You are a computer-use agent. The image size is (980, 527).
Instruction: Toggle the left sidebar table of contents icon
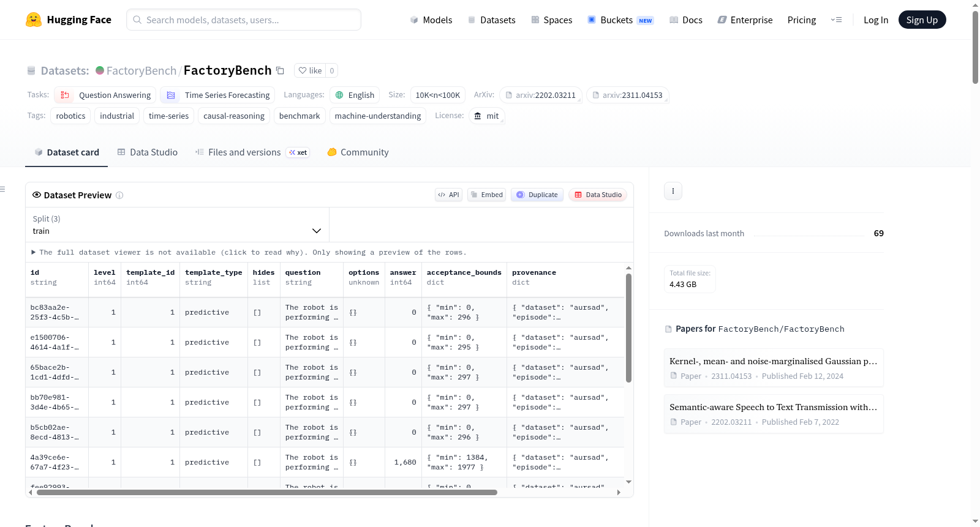[x=2, y=189]
